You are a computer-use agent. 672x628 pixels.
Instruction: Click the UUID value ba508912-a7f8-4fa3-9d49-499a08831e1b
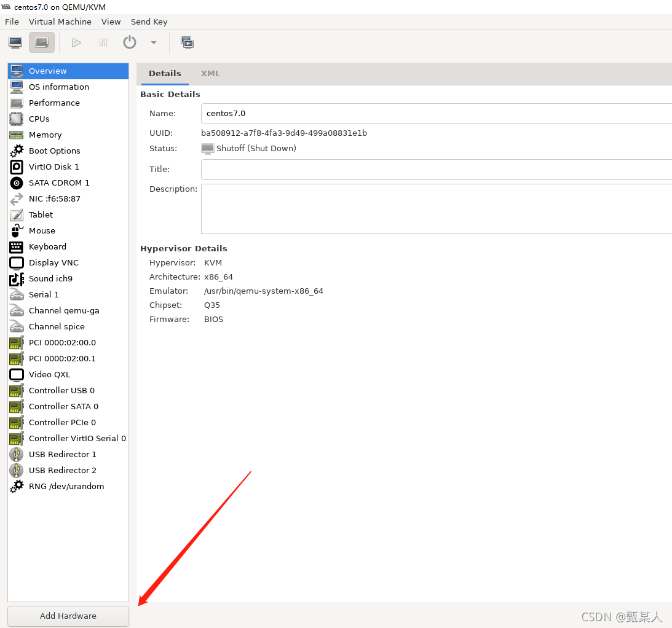click(x=283, y=133)
